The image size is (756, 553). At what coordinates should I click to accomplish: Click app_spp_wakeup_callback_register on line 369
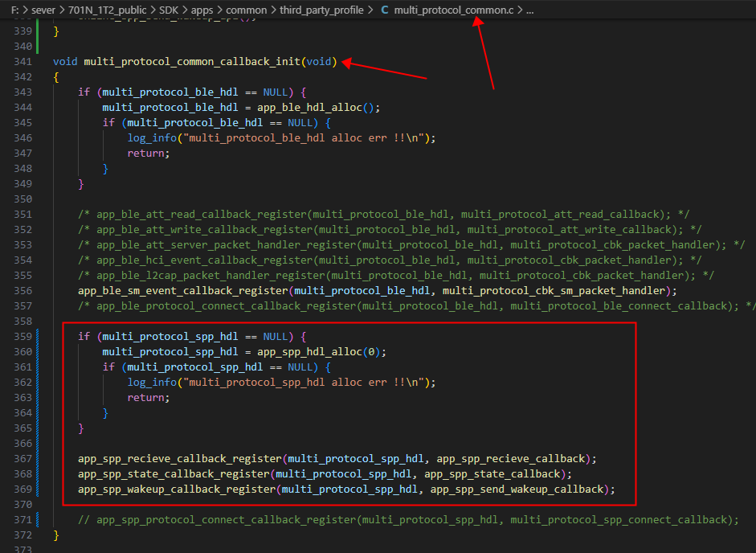click(177, 490)
